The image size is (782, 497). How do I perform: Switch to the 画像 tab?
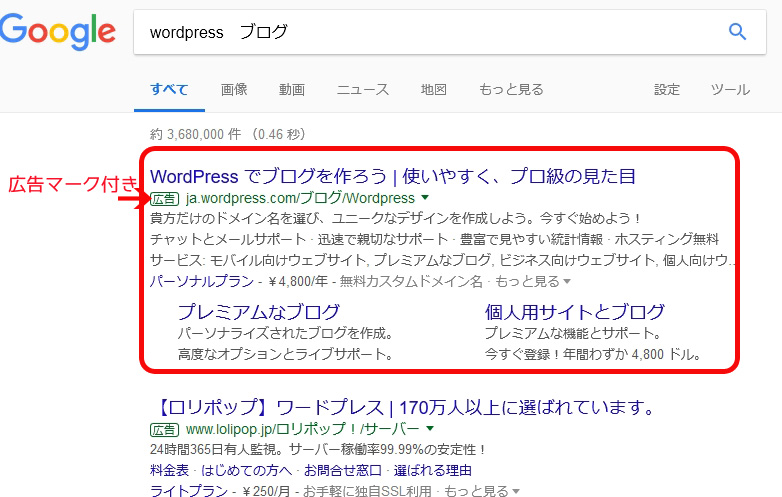[x=234, y=90]
